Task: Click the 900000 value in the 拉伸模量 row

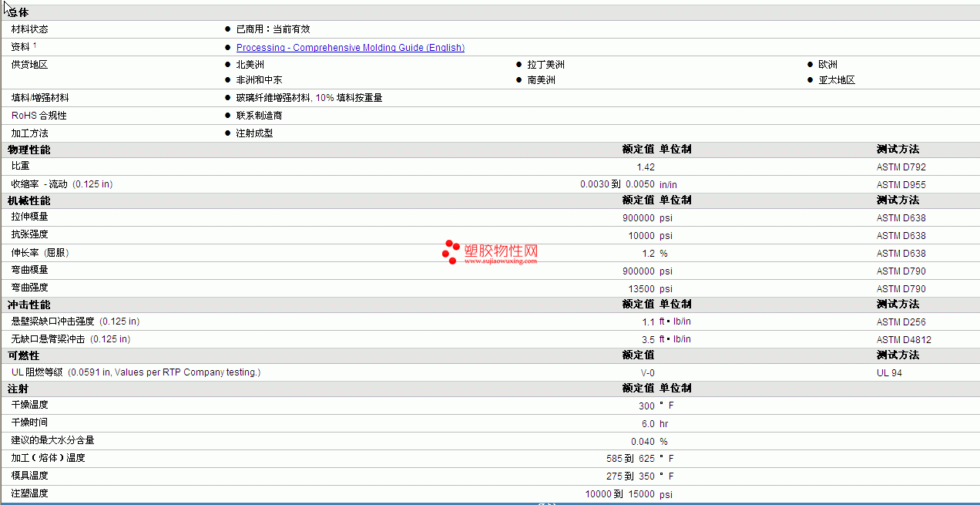Action: (639, 218)
